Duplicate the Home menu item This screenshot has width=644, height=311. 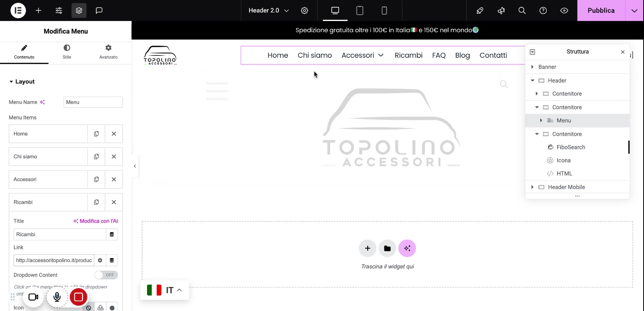(96, 134)
